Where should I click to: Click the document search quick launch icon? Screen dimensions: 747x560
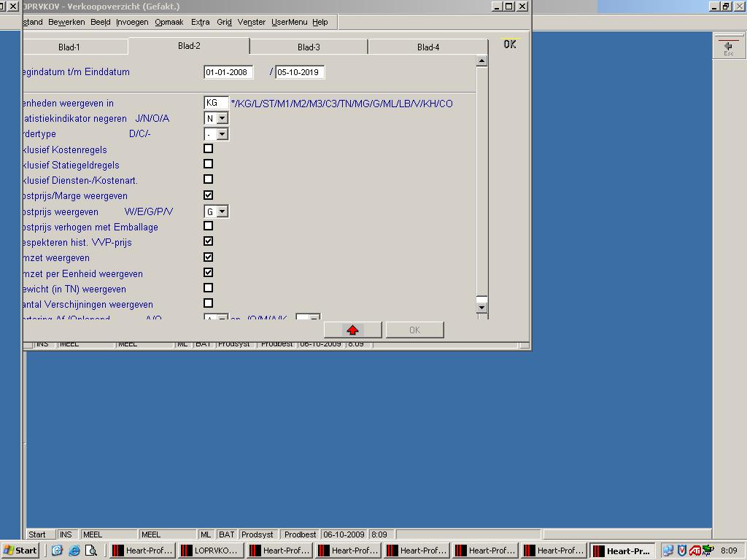90,551
